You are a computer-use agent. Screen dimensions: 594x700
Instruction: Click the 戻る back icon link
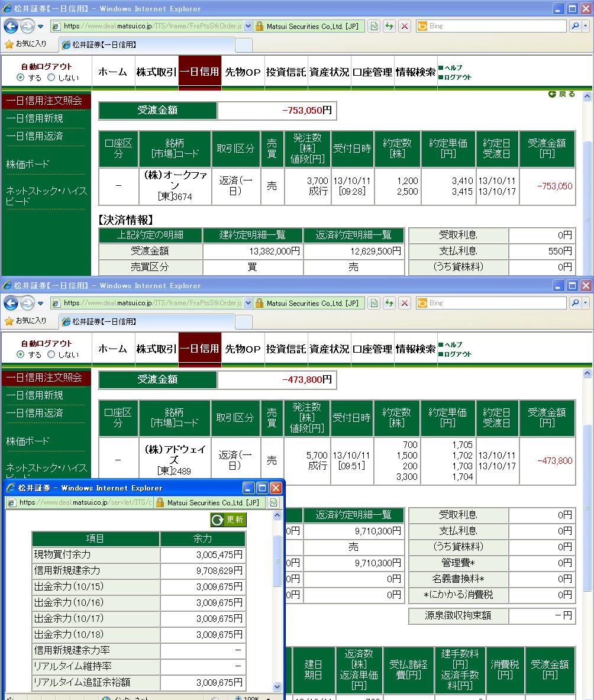pyautogui.click(x=561, y=93)
